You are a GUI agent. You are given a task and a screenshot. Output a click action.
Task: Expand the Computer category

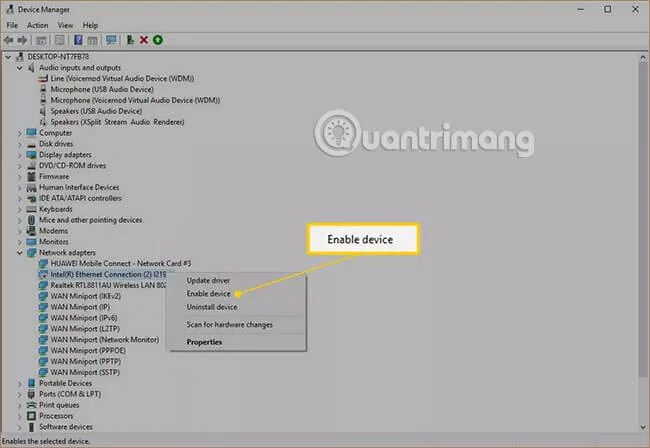tap(19, 133)
